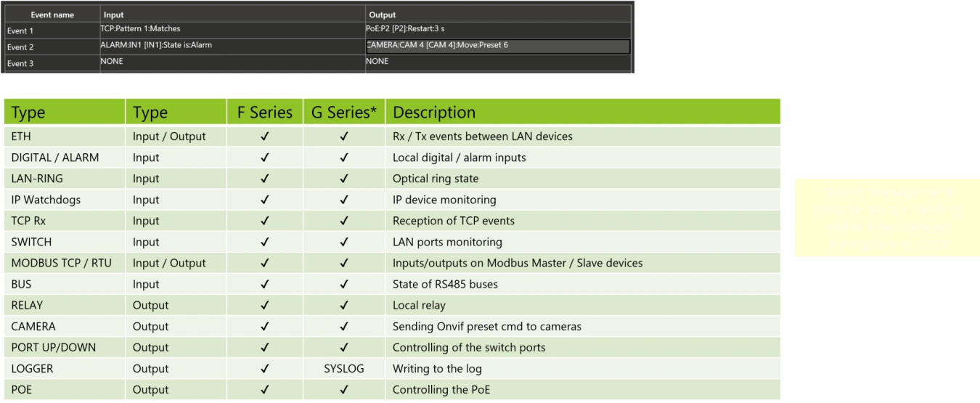Click the G Series checkmark for LAN-RING

(344, 179)
